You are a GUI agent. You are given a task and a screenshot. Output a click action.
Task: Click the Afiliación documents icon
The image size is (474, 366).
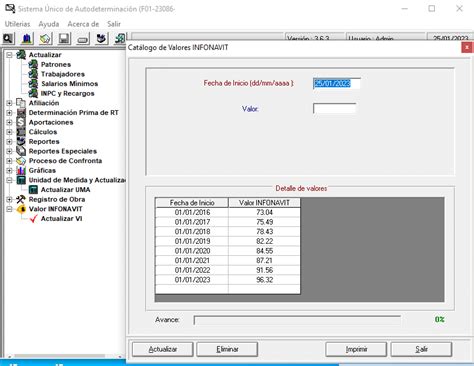21,103
